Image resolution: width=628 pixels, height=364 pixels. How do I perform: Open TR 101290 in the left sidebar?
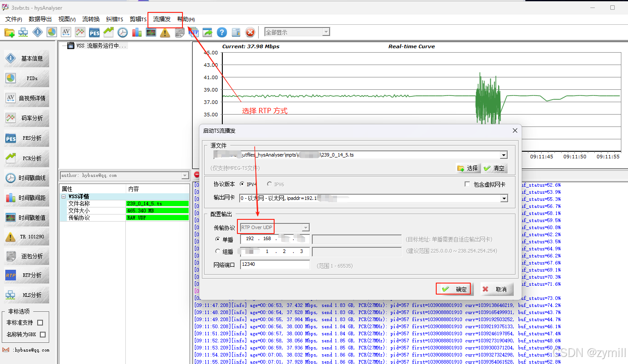click(x=27, y=237)
